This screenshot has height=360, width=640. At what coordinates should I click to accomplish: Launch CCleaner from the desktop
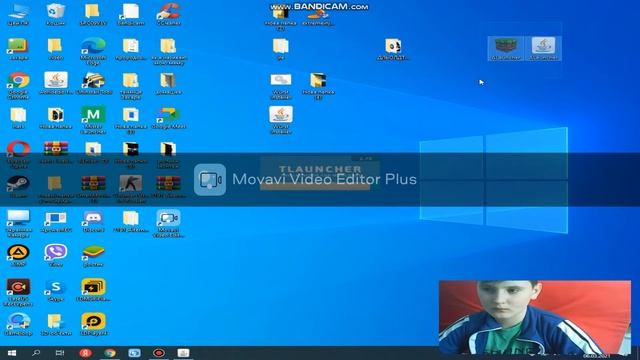coord(168,15)
